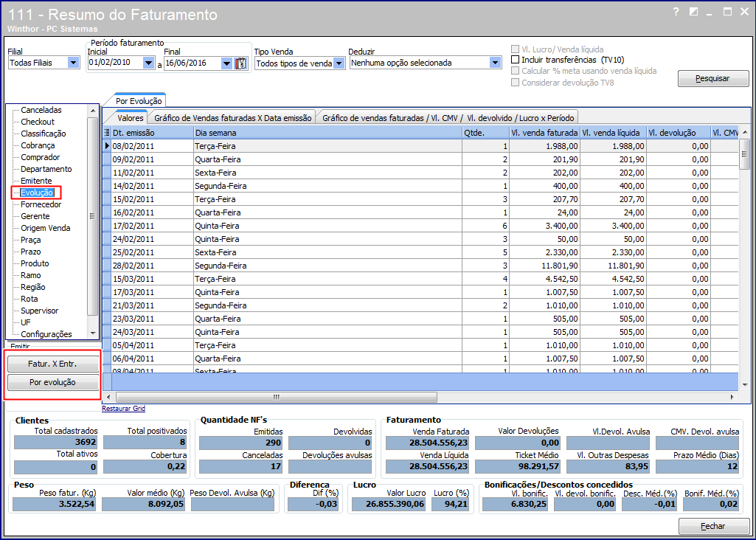This screenshot has height=540, width=756.
Task: Click the side list scroll up arrow
Action: 93,110
